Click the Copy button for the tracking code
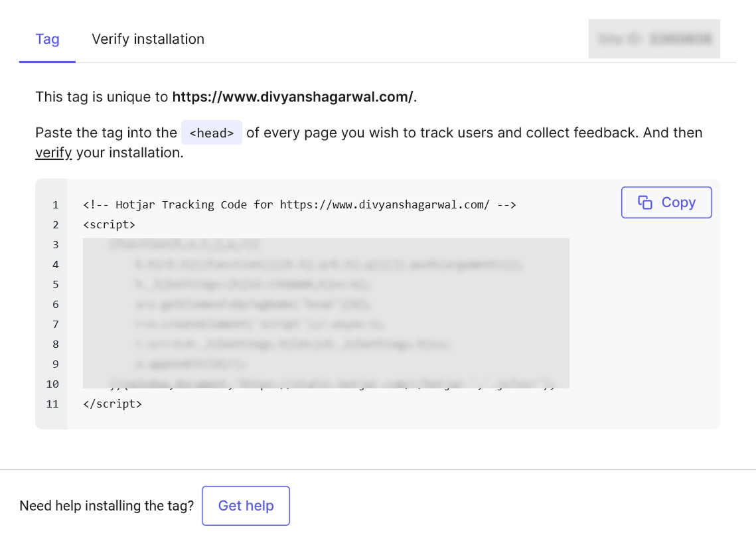Viewport: 756px width, 539px height. pyautogui.click(x=666, y=202)
